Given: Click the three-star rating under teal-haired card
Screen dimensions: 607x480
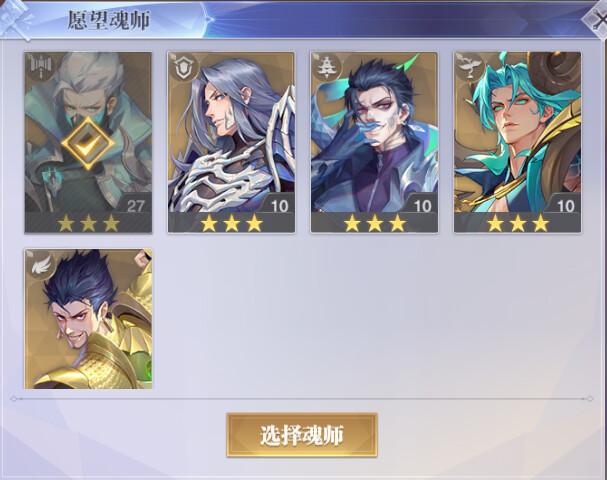Looking at the screenshot, I should 518,223.
